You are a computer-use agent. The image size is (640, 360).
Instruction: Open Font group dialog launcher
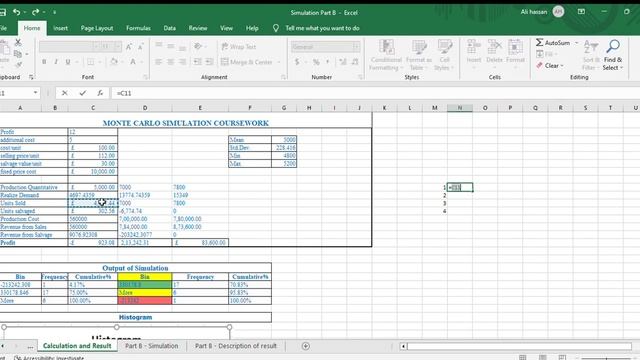145,77
